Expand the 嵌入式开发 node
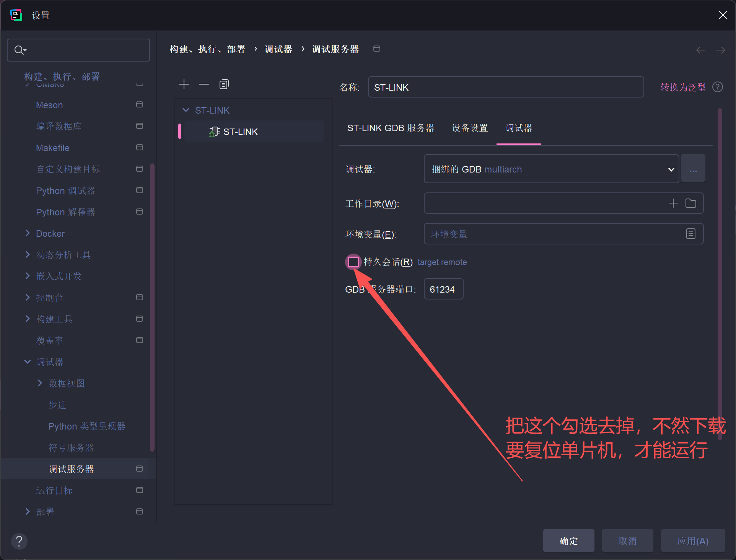736x560 pixels. [x=28, y=276]
